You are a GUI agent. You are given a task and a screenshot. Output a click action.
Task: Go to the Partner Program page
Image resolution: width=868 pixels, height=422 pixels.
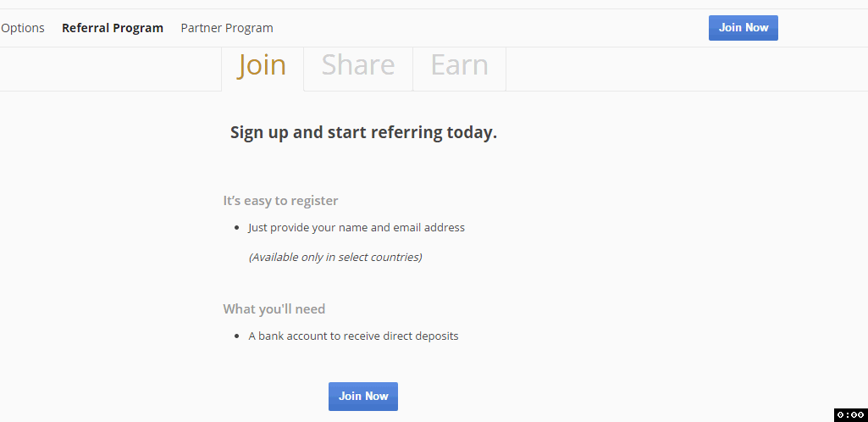pyautogui.click(x=227, y=28)
